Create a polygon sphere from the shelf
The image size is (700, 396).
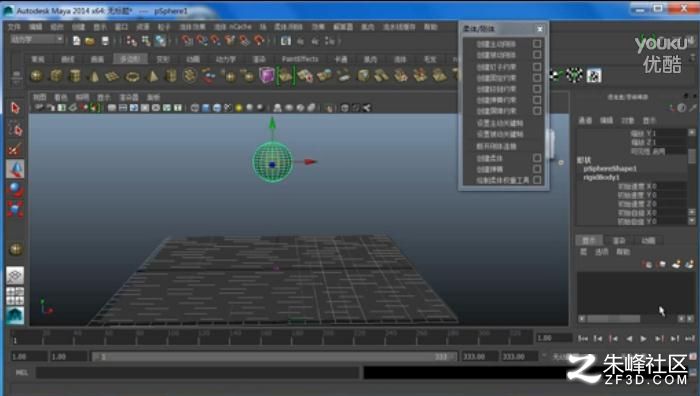pos(37,76)
